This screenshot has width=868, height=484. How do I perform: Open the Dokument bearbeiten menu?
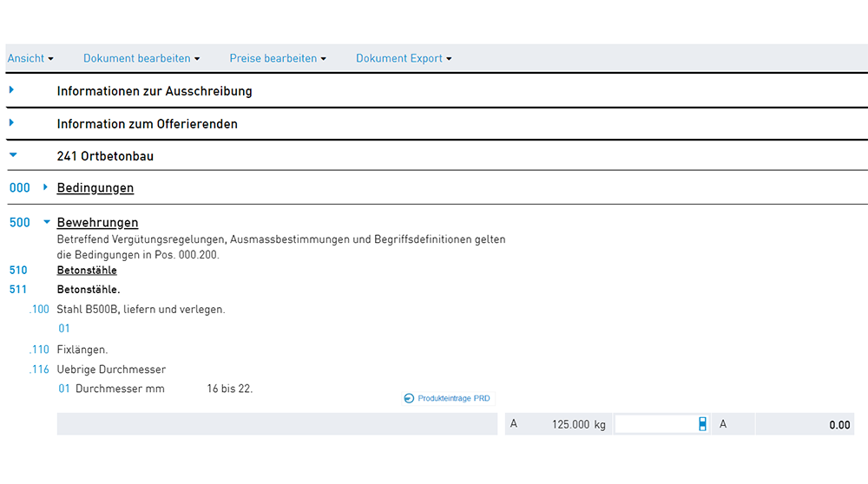tap(141, 58)
